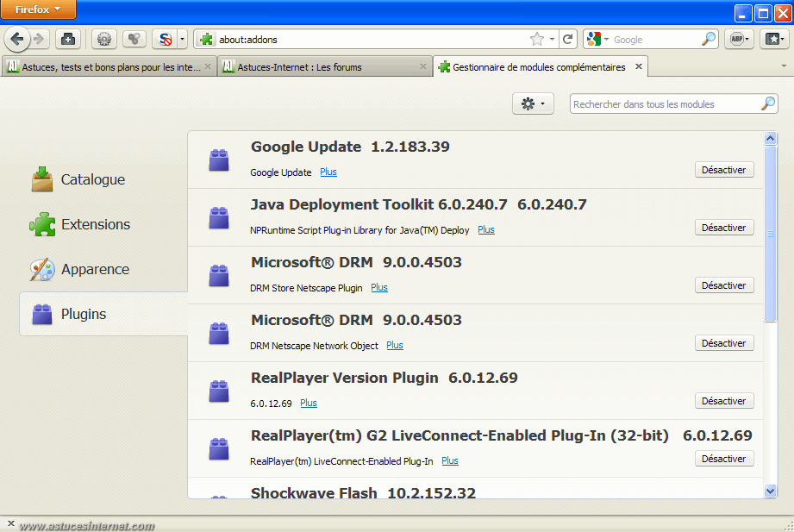Click the search magnifier in Google box
The image size is (794, 532).
coord(709,39)
